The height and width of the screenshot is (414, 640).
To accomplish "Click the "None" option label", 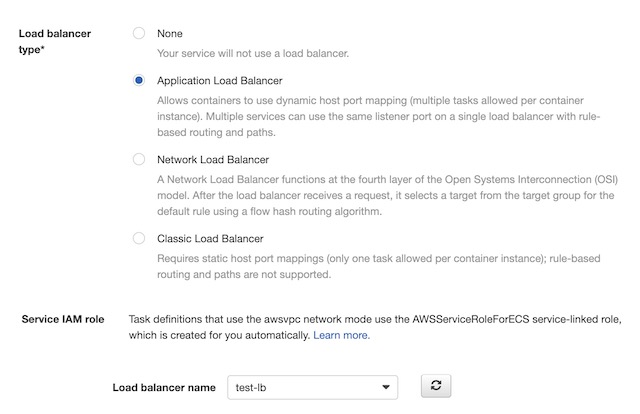I will point(170,33).
